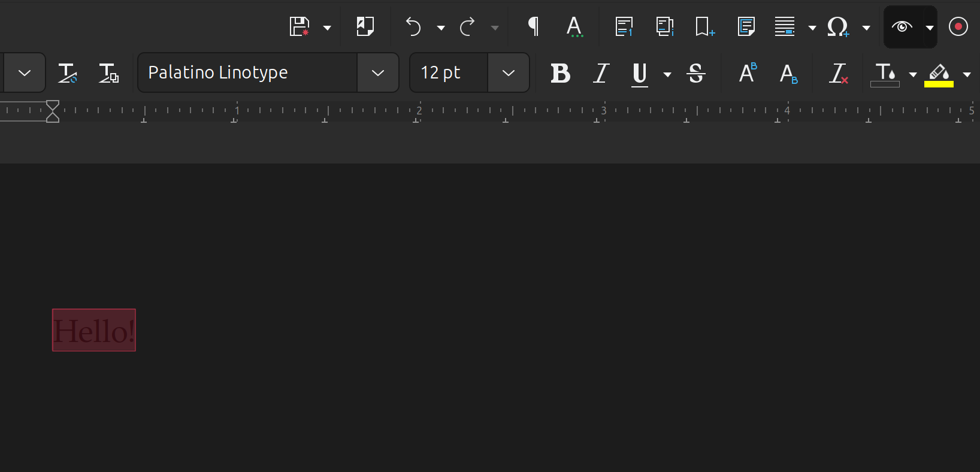Toggle Subscript formatting
The width and height of the screenshot is (980, 472).
[x=789, y=73]
